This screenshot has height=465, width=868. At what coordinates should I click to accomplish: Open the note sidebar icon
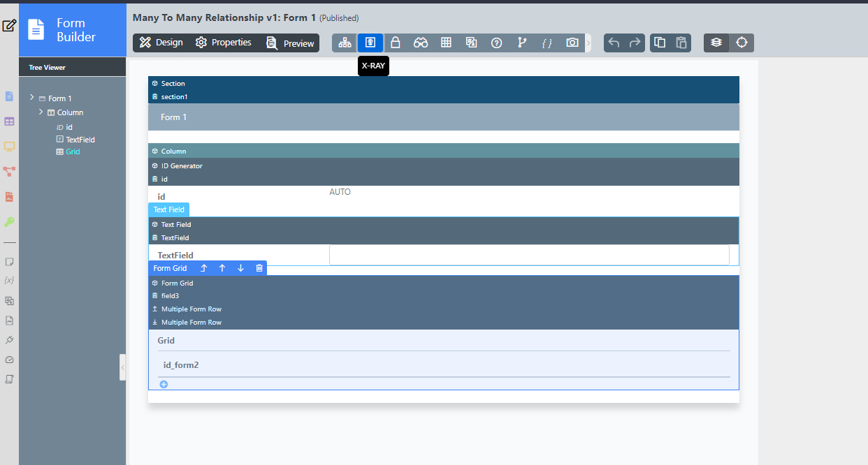point(9,262)
